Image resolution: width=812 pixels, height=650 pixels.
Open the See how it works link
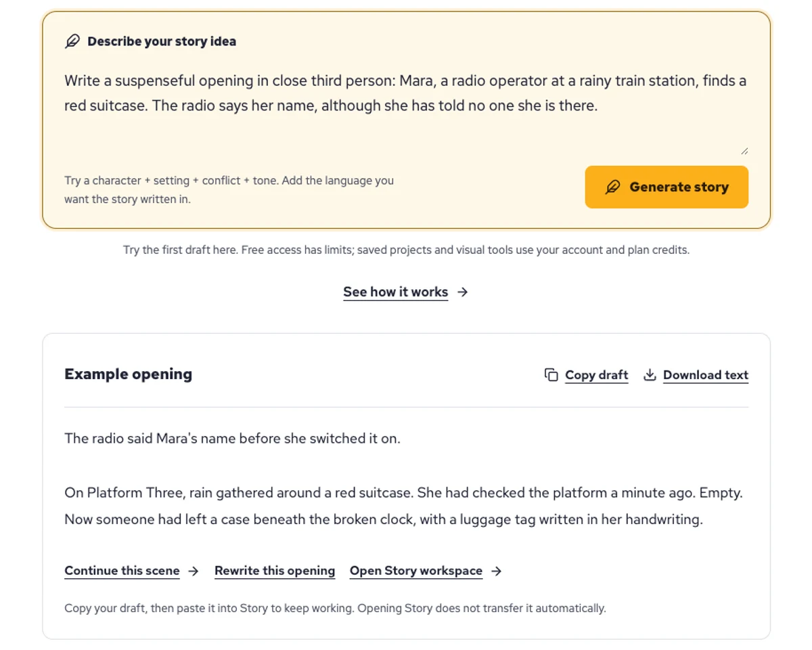(395, 292)
